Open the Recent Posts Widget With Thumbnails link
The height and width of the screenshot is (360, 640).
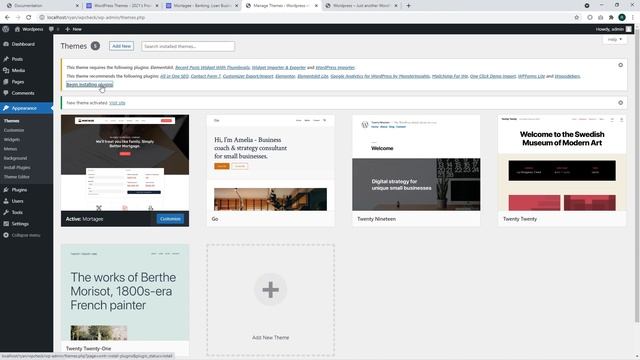212,67
